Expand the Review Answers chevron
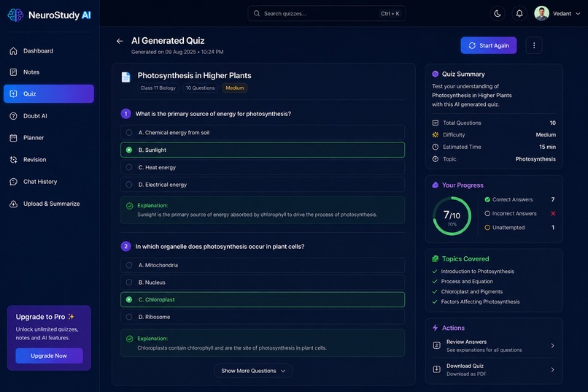The width and height of the screenshot is (588, 392). point(552,345)
